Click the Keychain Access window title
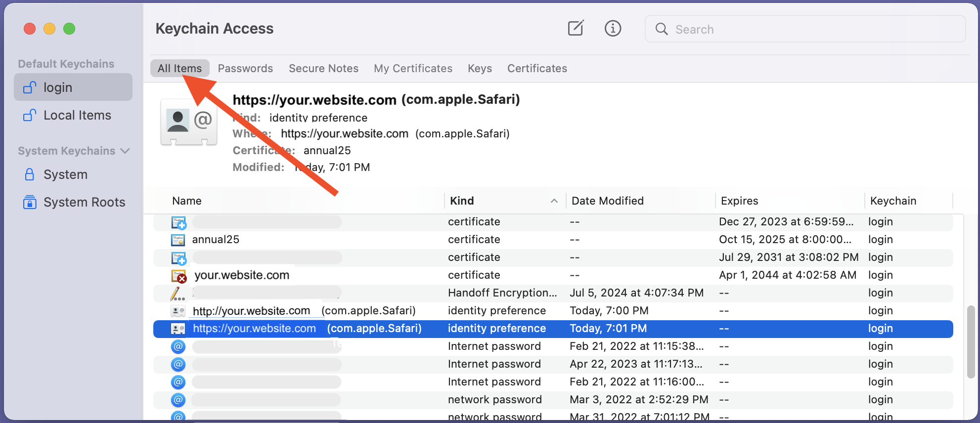Viewport: 980px width, 423px height. tap(214, 29)
